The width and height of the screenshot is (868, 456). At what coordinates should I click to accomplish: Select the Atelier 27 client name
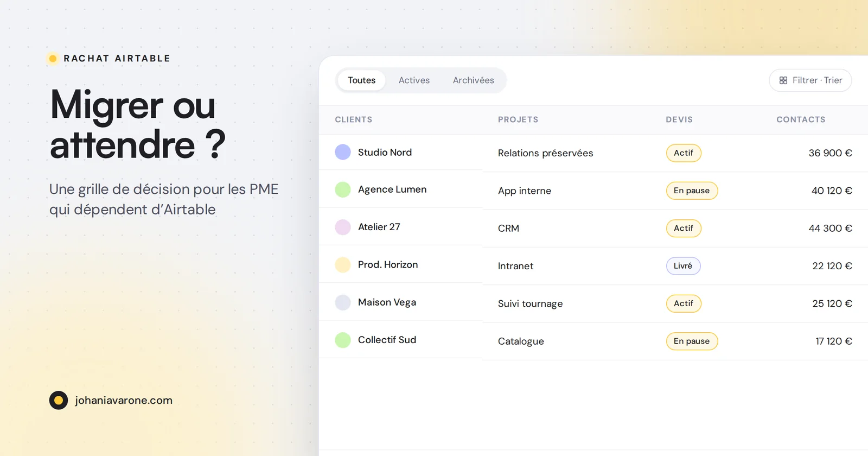[x=379, y=227]
